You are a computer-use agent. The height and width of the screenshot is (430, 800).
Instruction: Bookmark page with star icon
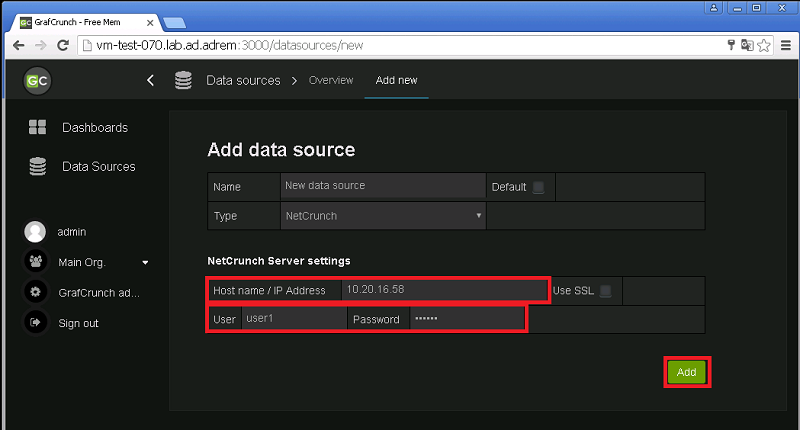(764, 45)
